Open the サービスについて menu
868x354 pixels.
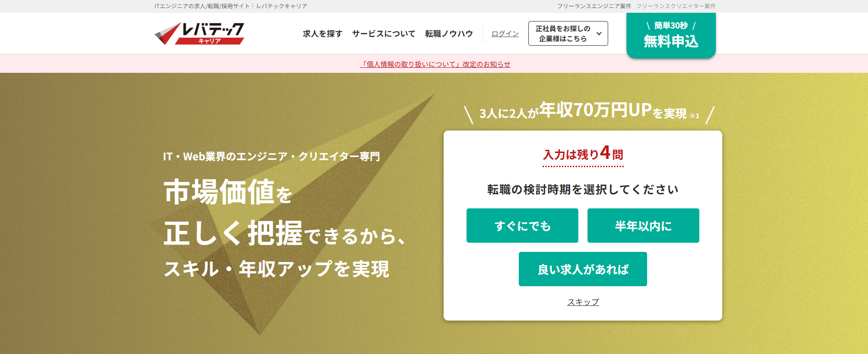click(x=384, y=34)
